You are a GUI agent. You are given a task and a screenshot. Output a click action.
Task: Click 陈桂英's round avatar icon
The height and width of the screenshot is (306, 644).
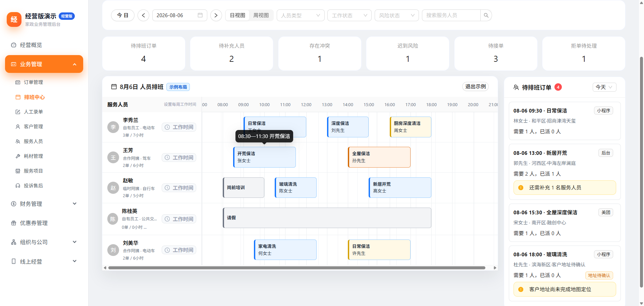(x=113, y=219)
